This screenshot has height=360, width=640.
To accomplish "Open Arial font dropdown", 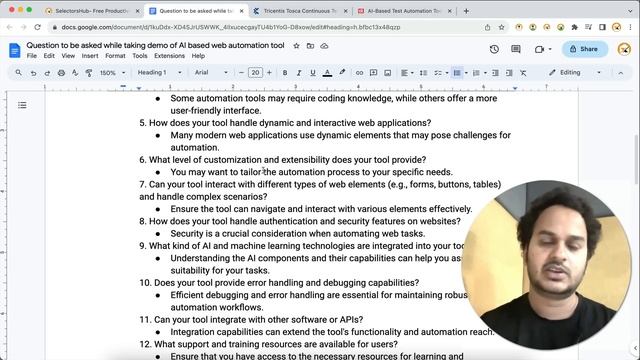I will (x=211, y=73).
